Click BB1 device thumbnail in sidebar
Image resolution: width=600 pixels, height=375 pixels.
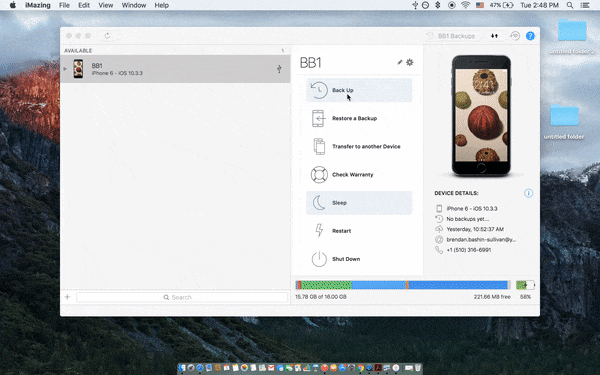78,69
